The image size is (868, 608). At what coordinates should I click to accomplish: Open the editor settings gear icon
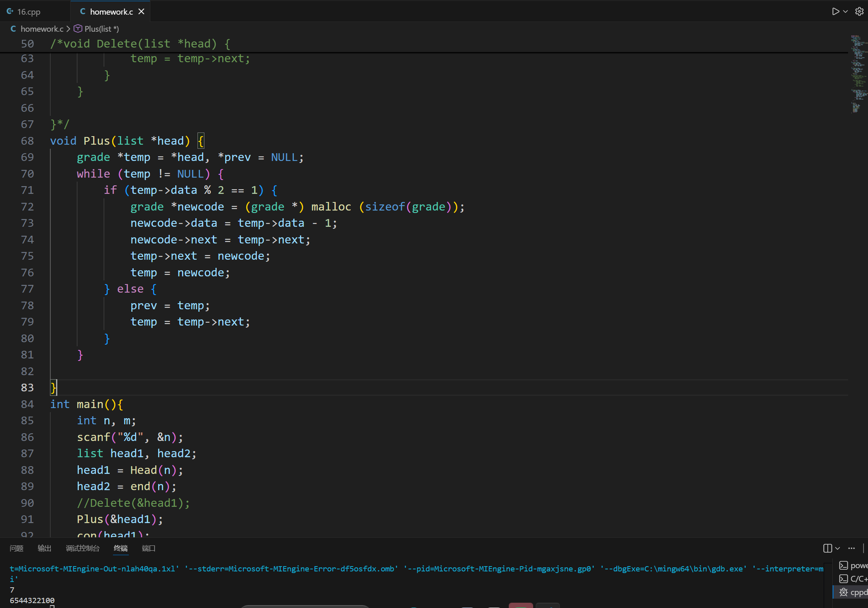[x=859, y=11]
